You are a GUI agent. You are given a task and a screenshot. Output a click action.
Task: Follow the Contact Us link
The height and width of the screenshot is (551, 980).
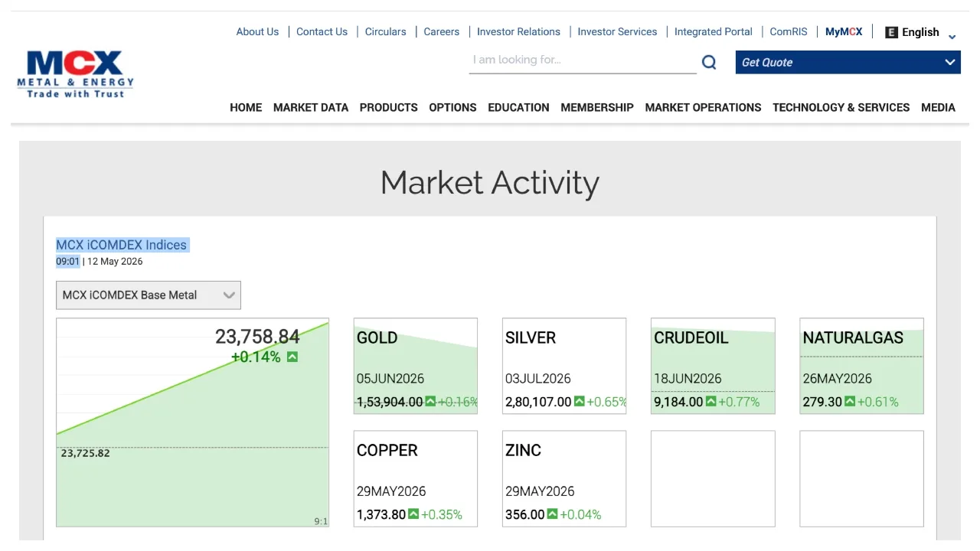tap(322, 32)
